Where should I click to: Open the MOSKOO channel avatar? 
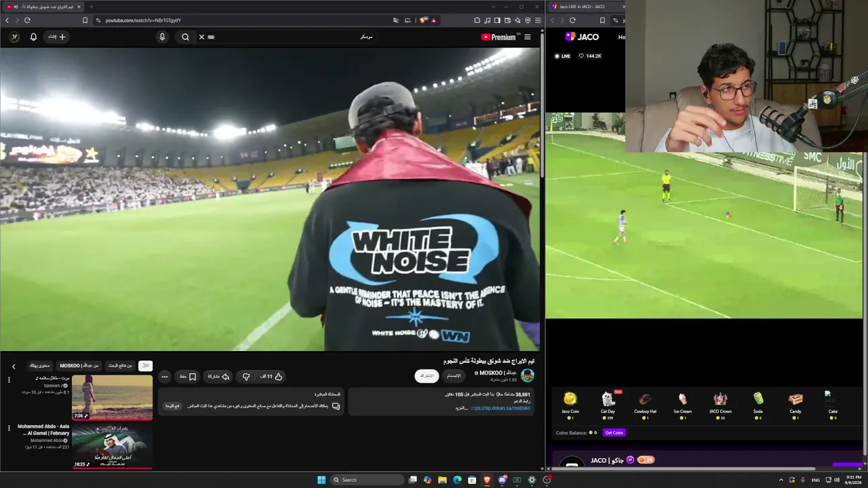[x=528, y=375]
